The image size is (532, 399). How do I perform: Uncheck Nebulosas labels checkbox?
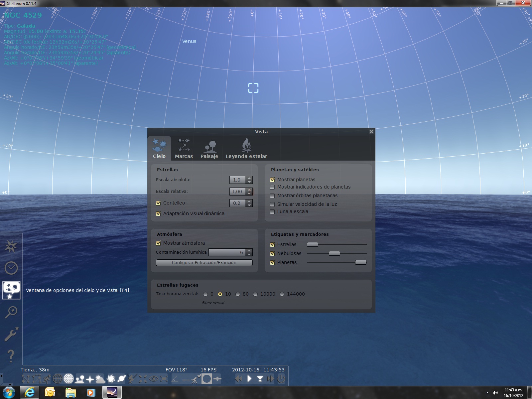click(272, 253)
